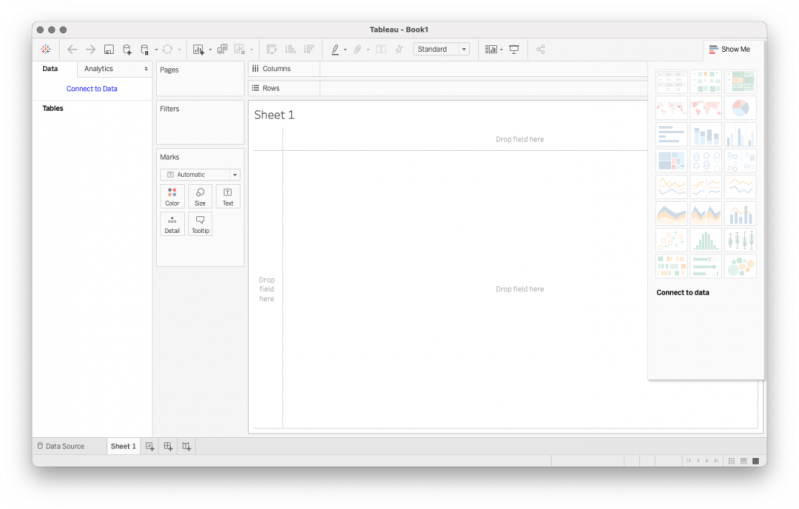
Task: Expand the refresh options dropdown arrow
Action: (x=179, y=50)
